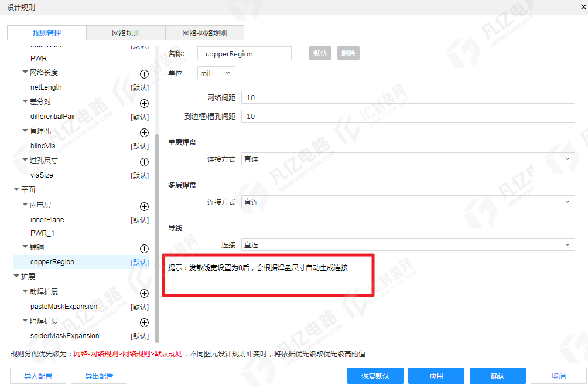Screen dimensions: 588x391
Task: Select the differentialPair rule
Action: (x=53, y=116)
